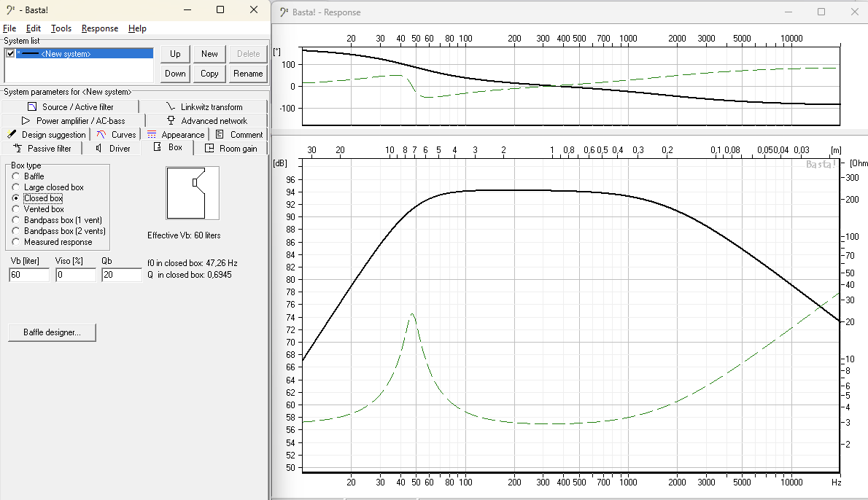Click the 'Q in closed box: 0,6945' text

pyautogui.click(x=190, y=274)
